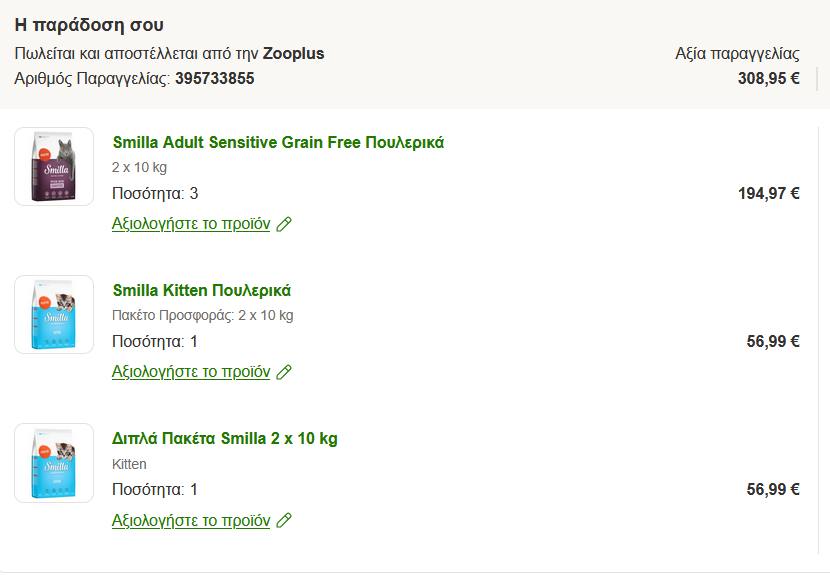Open the purple Smilla Adult Sensitive bag image
Screen dimensions: 830x575
54,166
